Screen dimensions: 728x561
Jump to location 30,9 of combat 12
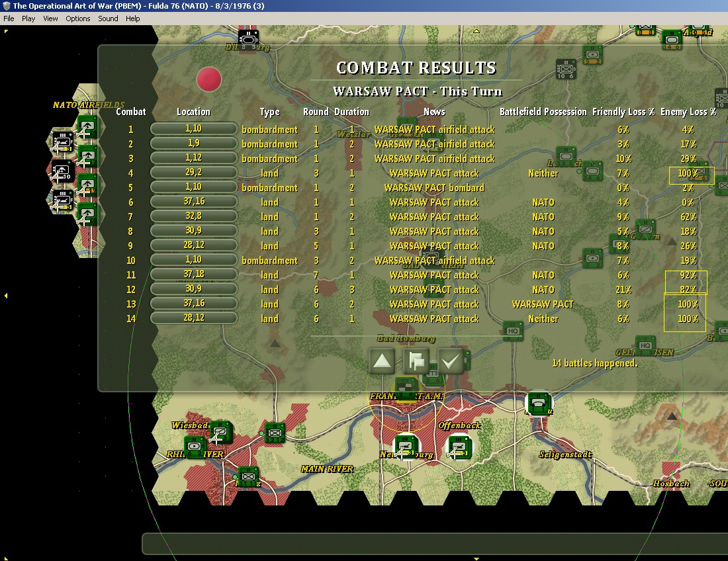194,288
